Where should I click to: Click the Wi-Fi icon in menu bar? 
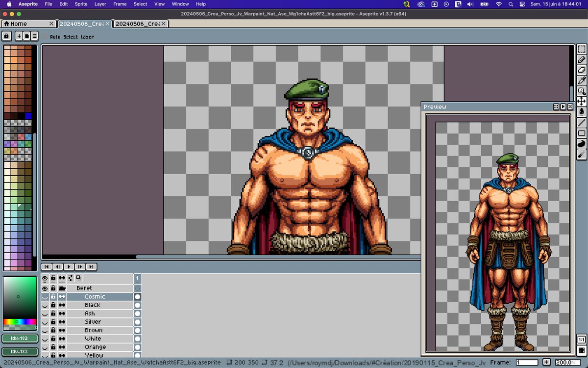[x=499, y=4]
